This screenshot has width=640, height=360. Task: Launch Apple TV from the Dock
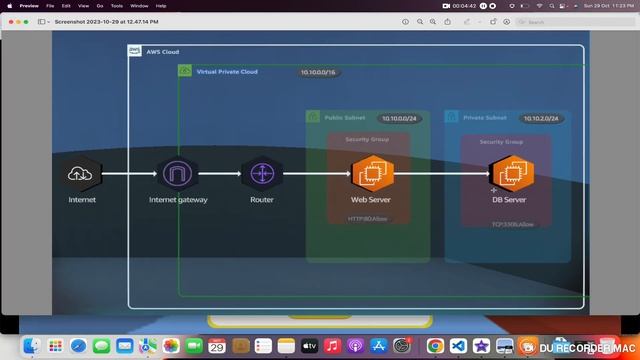pyautogui.click(x=309, y=346)
